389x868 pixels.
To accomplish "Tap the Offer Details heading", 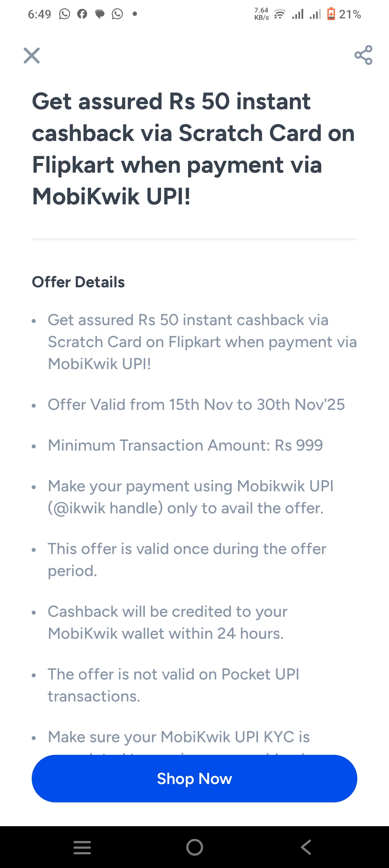I will tap(78, 282).
